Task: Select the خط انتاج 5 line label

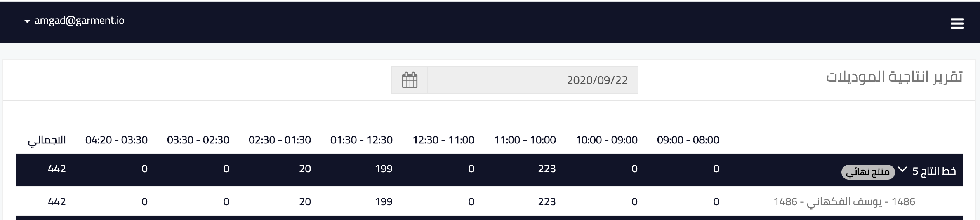Action: click(934, 171)
